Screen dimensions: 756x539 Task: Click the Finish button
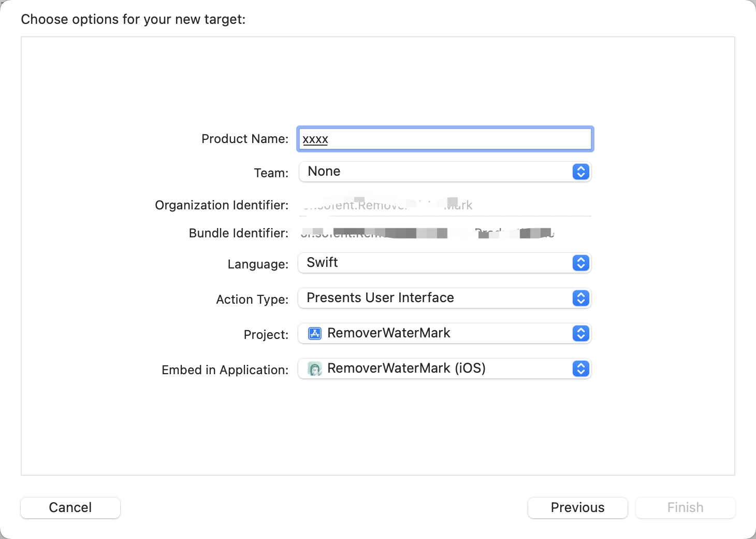tap(685, 507)
